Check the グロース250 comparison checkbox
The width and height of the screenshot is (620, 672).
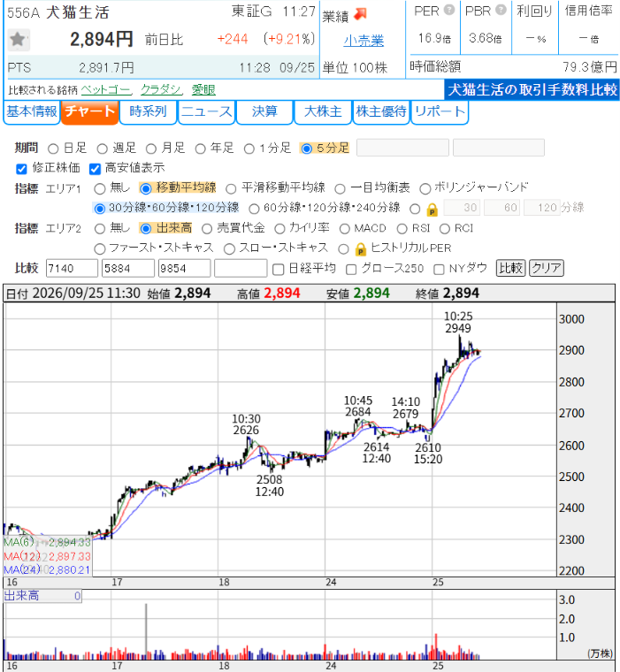(351, 270)
